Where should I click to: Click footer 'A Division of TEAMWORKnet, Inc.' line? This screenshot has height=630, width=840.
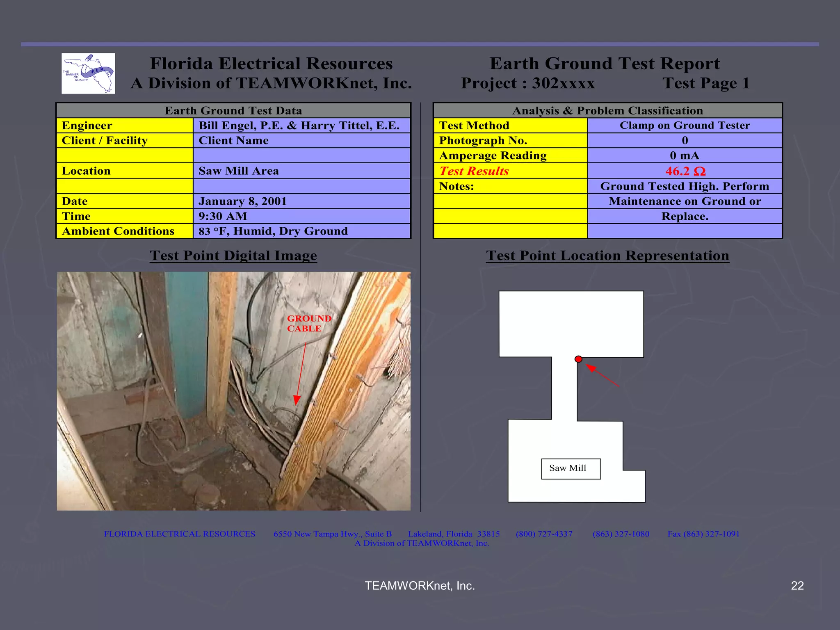click(422, 543)
